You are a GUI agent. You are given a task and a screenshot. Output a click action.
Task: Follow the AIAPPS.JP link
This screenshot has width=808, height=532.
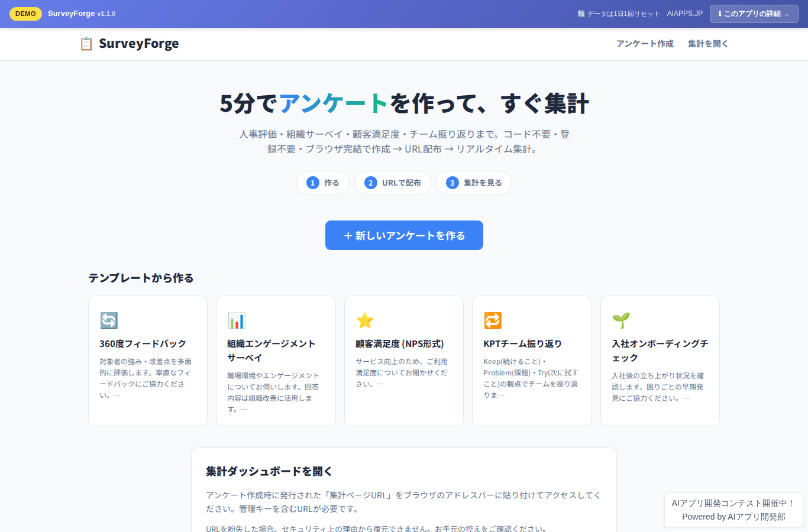[x=685, y=14]
